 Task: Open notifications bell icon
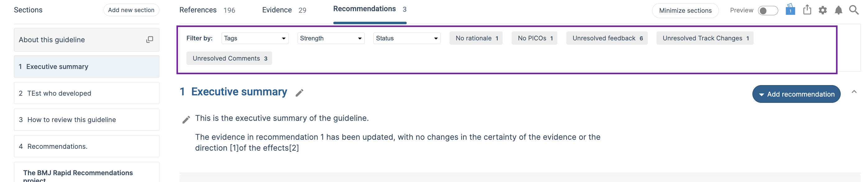pyautogui.click(x=838, y=10)
